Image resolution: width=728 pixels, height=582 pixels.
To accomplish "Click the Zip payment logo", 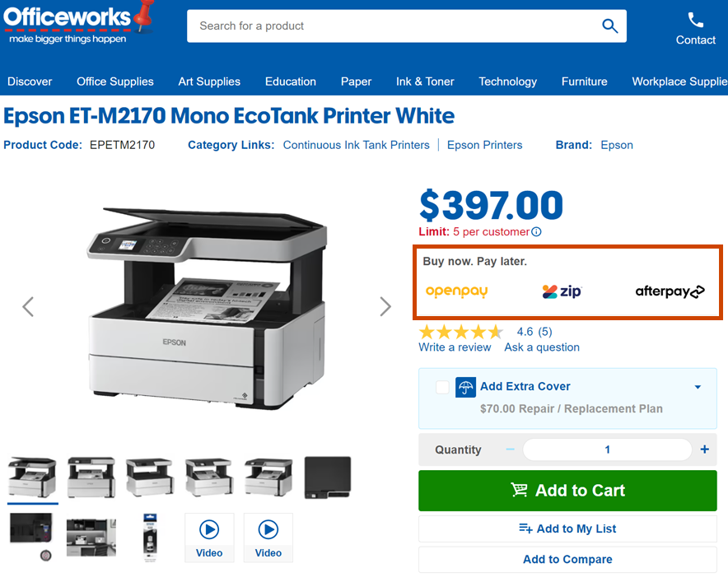I will (x=562, y=291).
